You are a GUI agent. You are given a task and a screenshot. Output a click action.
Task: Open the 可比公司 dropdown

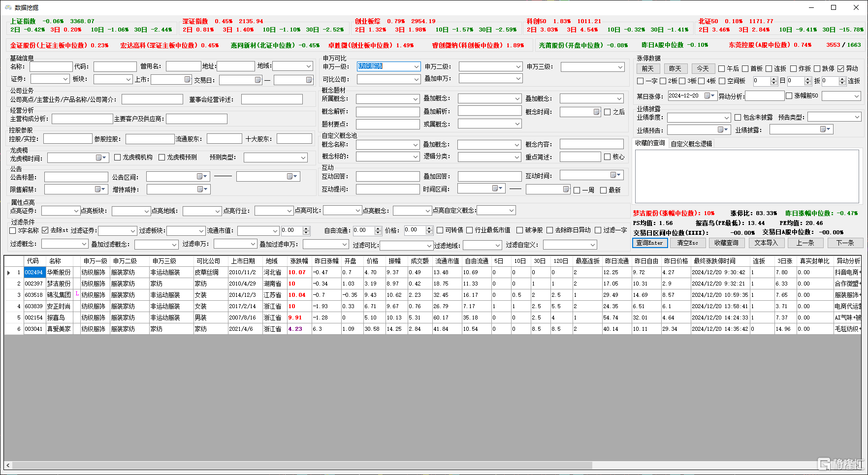coord(417,79)
